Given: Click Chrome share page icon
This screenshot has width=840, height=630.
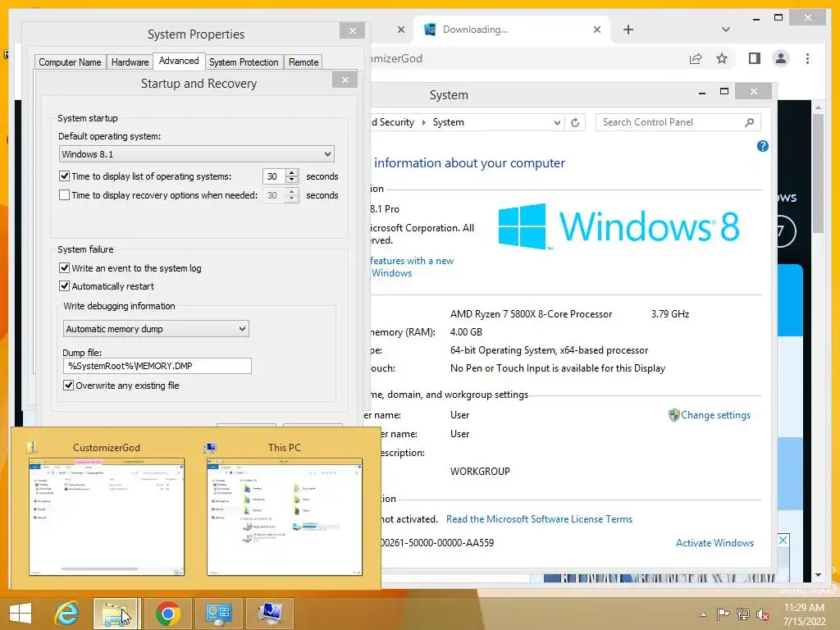Looking at the screenshot, I should click(x=696, y=58).
